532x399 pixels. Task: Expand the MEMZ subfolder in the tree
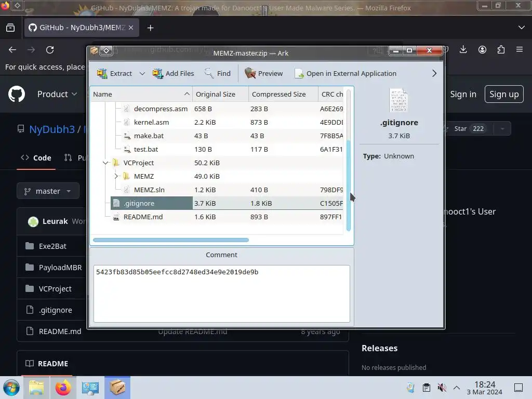(116, 177)
